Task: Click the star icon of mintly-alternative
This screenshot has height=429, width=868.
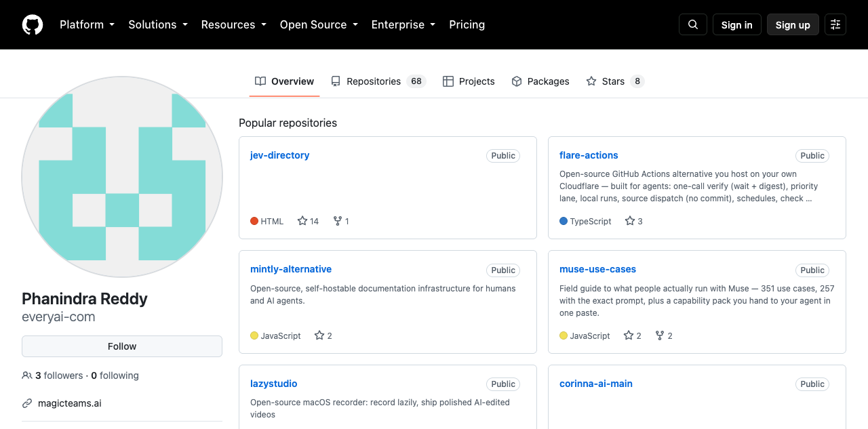Action: coord(319,335)
